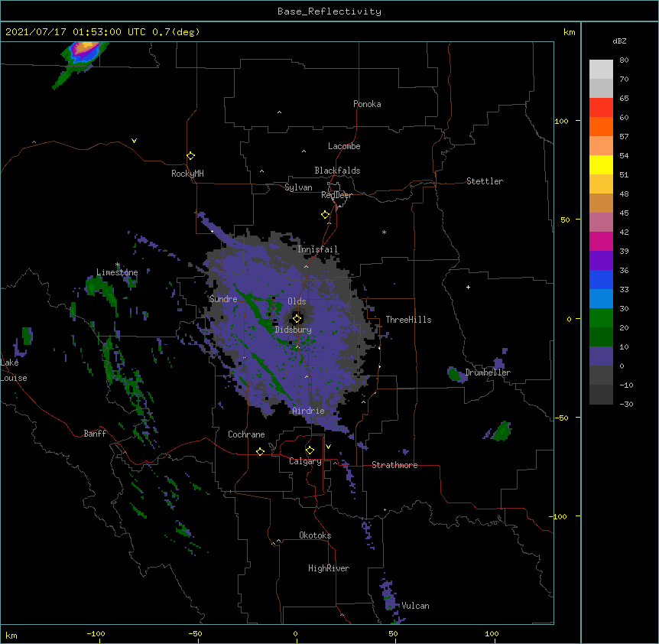Click the 100 tick on the right axis
659x644 pixels.
click(561, 121)
